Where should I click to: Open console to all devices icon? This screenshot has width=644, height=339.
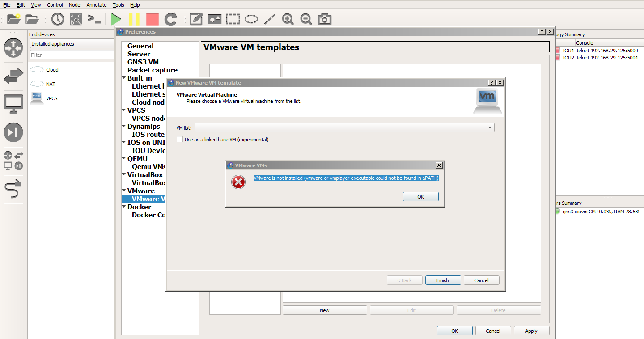click(94, 19)
